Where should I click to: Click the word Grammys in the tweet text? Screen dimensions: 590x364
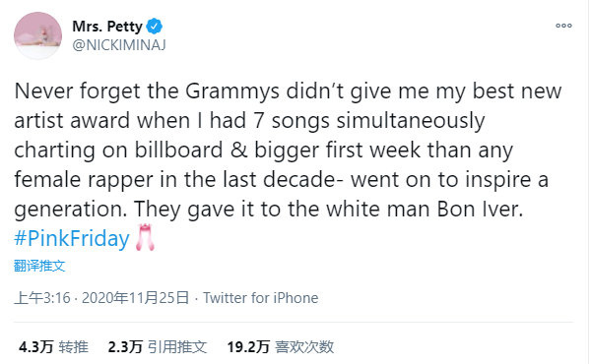[232, 91]
